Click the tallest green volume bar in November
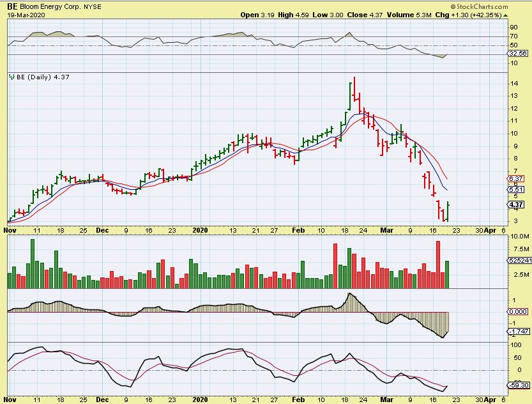 tap(33, 264)
